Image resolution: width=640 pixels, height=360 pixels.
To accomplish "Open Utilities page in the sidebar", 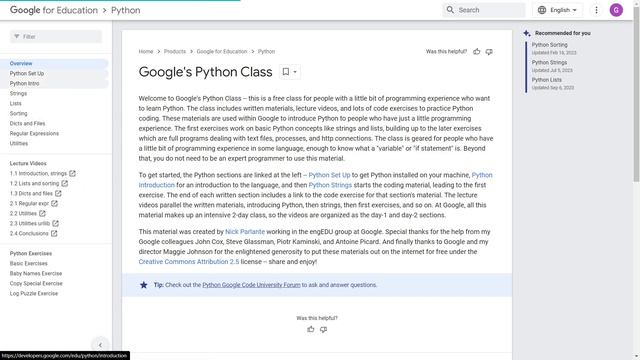I will coord(19,143).
